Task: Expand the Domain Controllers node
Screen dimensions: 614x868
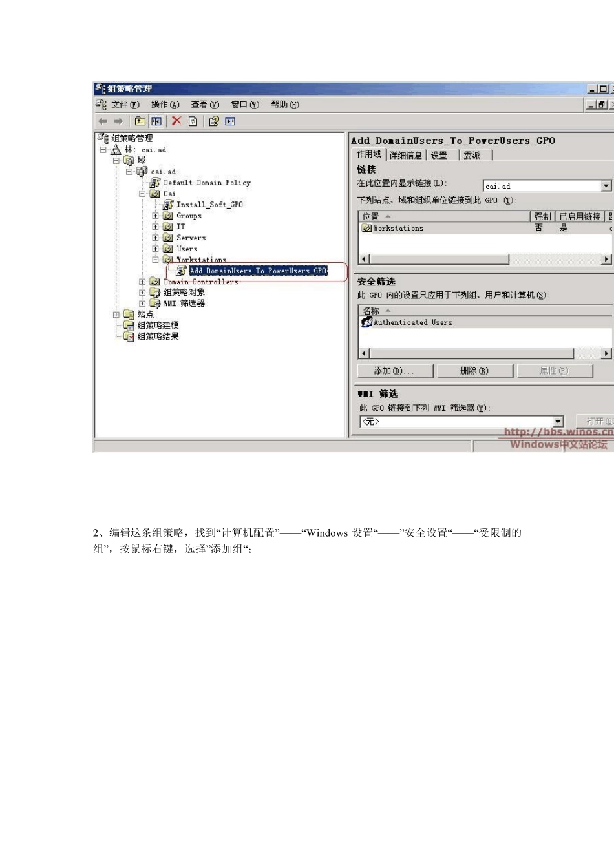Action: pos(142,282)
